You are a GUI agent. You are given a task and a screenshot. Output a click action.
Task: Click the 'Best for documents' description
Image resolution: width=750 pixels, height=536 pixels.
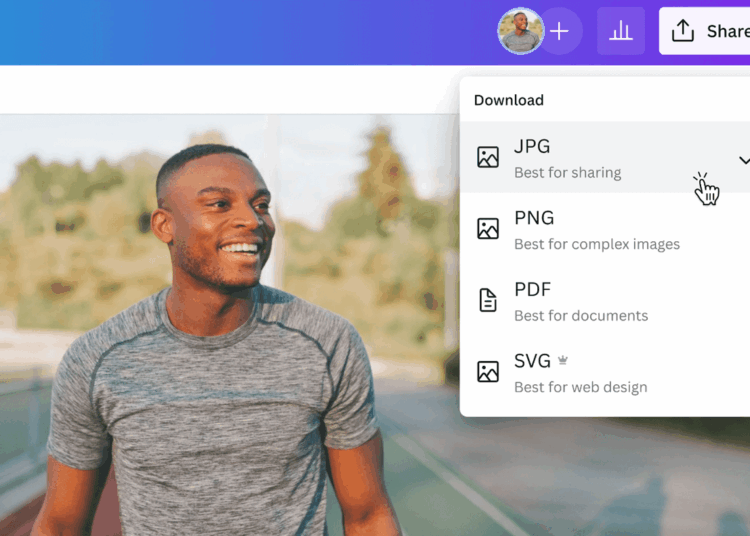pos(580,316)
